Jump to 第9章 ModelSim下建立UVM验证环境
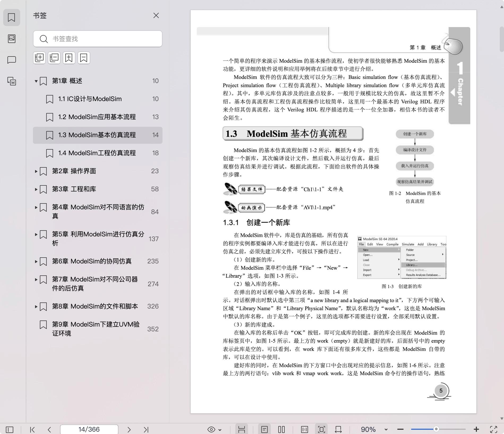Viewport: 504px width, 434px height. (x=98, y=329)
